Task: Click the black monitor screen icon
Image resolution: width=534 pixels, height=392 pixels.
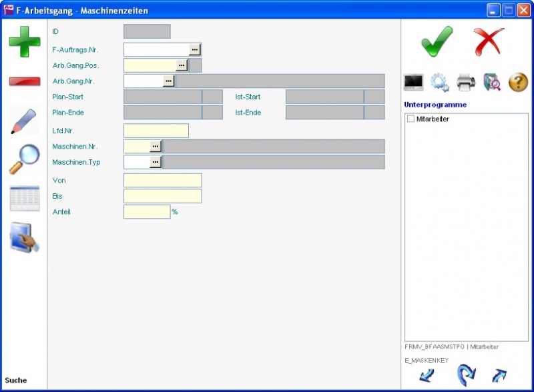Action: coord(414,82)
